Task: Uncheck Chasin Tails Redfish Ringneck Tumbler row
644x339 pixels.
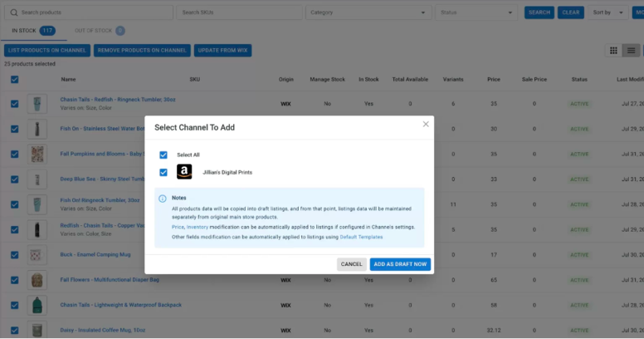Action: (14, 104)
